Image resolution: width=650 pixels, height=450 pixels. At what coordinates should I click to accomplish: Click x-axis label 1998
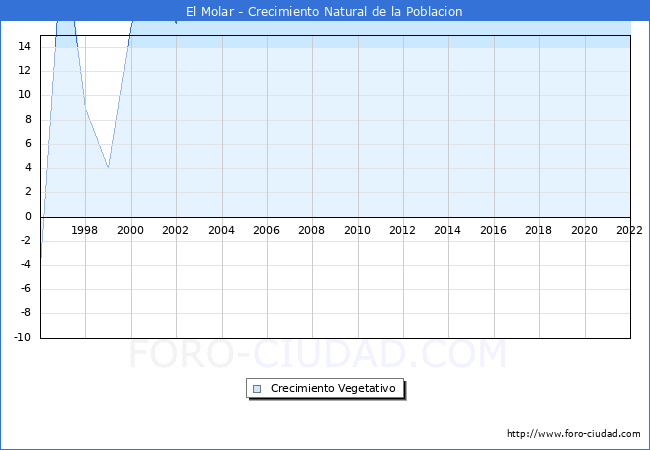[x=84, y=230]
